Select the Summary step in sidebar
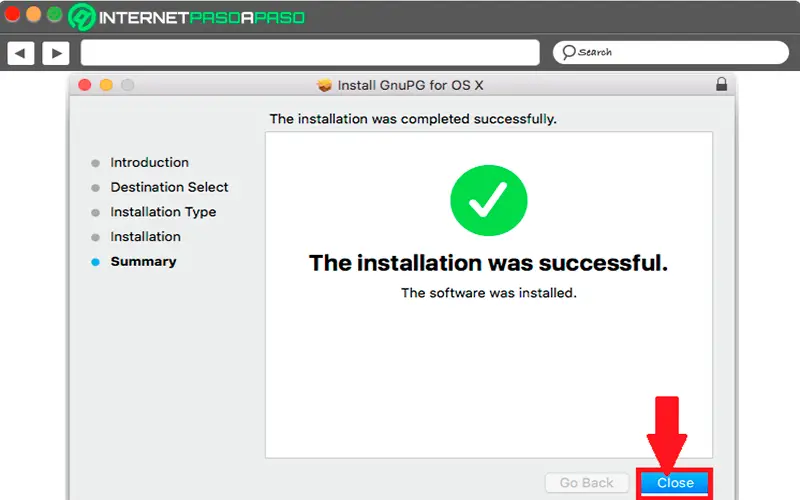800x500 pixels. pyautogui.click(x=143, y=261)
